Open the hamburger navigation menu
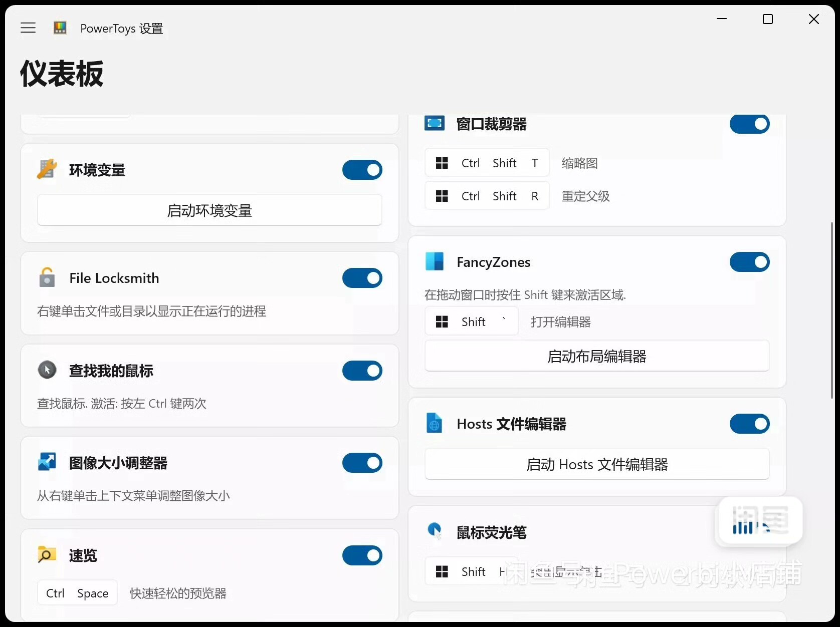The width and height of the screenshot is (840, 627). (x=28, y=28)
